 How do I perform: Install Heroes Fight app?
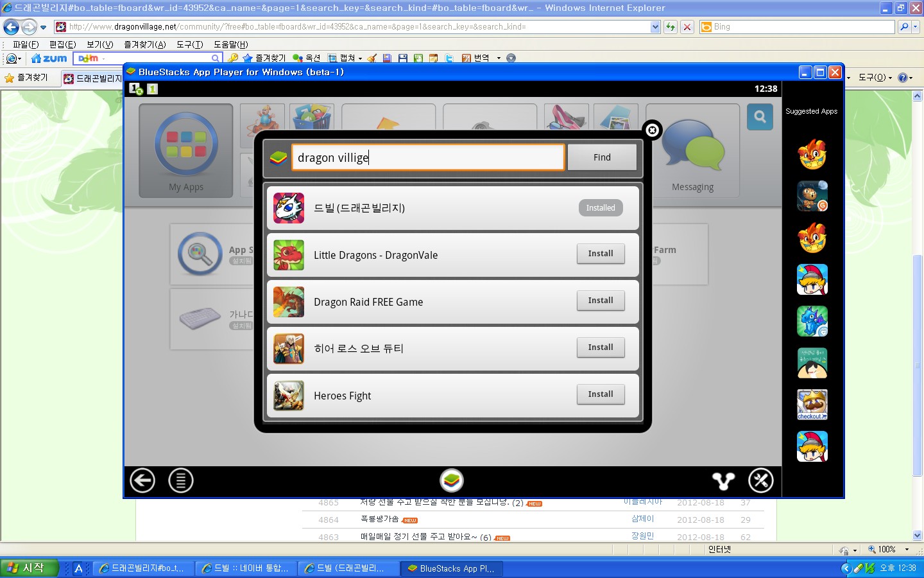pos(600,394)
